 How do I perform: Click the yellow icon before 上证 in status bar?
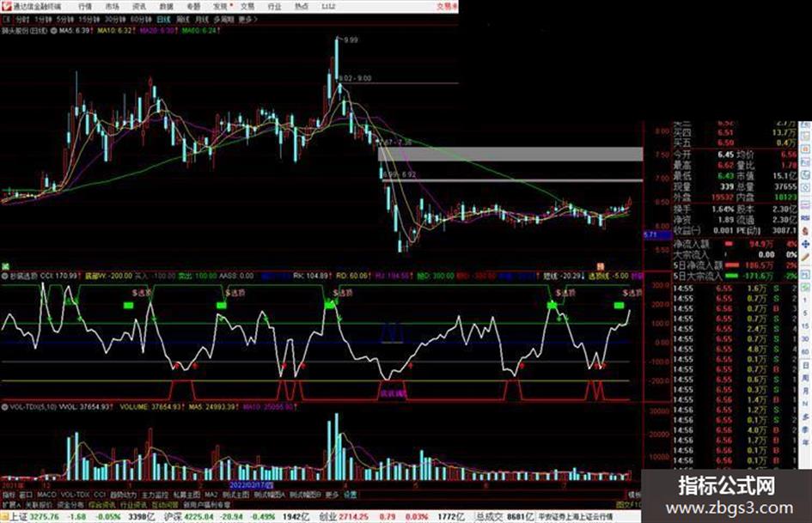(x=4, y=517)
